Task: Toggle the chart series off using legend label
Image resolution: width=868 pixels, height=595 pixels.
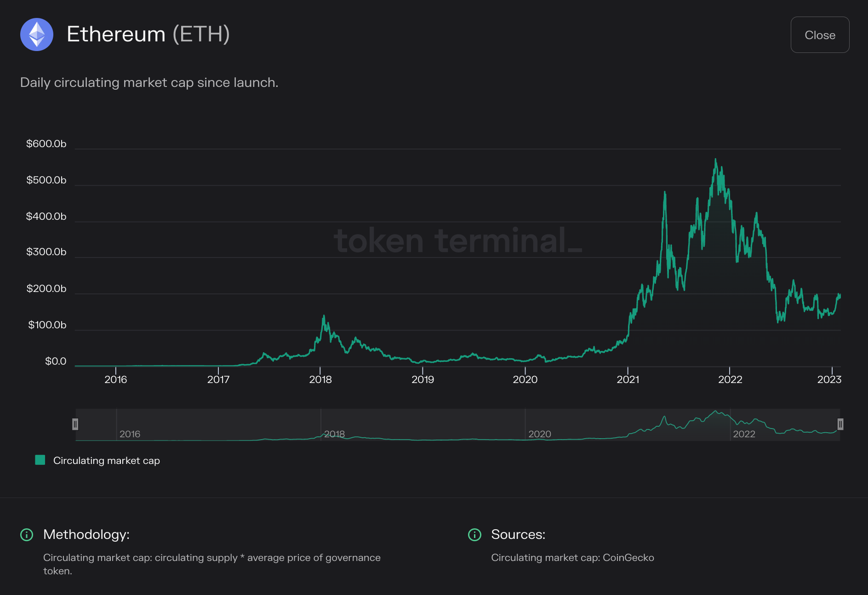Action: click(x=106, y=460)
